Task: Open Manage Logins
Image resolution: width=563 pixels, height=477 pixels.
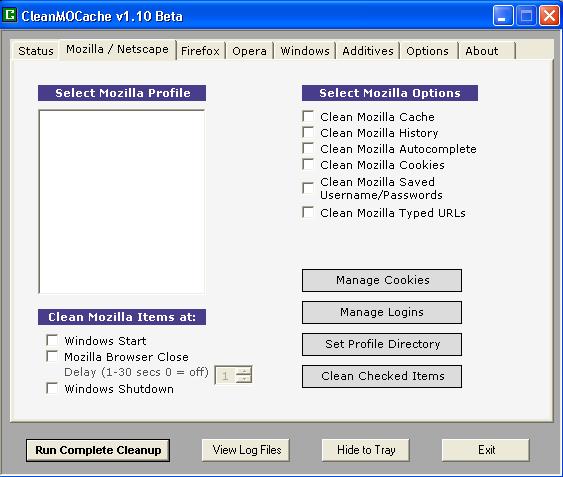Action: click(382, 312)
